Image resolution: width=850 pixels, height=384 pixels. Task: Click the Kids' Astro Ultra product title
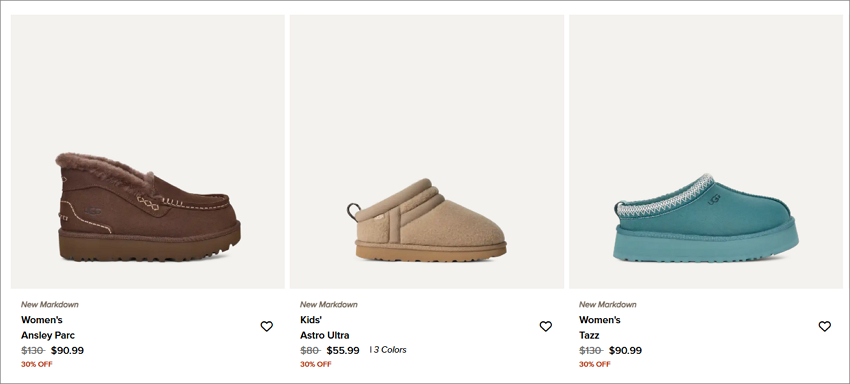click(x=325, y=328)
